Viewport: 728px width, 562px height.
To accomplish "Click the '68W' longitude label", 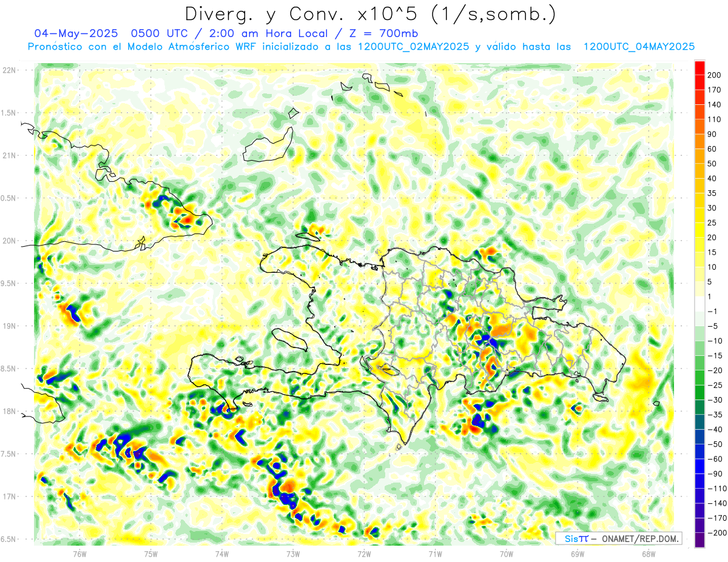I will (x=649, y=554).
